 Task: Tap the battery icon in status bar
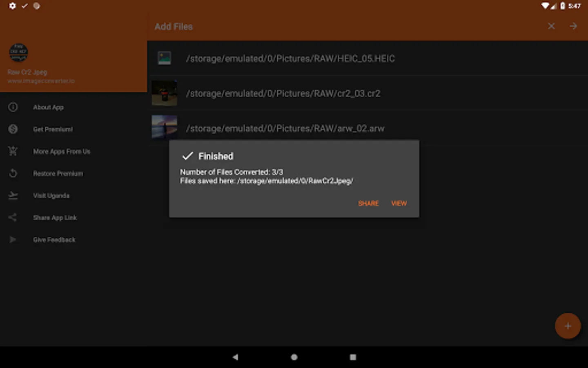pyautogui.click(x=563, y=6)
